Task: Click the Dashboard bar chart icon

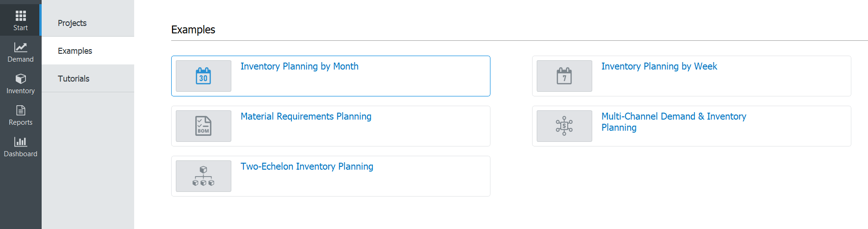Action: click(x=20, y=142)
